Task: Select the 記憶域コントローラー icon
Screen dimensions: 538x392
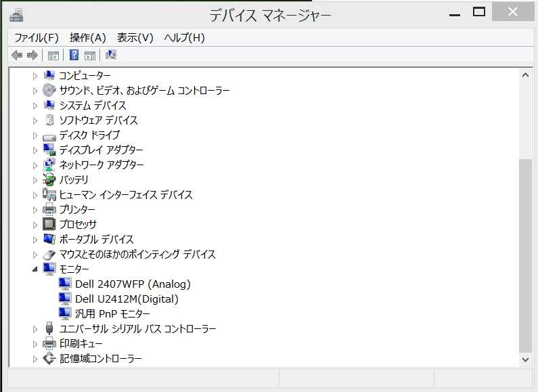Action: (x=49, y=358)
